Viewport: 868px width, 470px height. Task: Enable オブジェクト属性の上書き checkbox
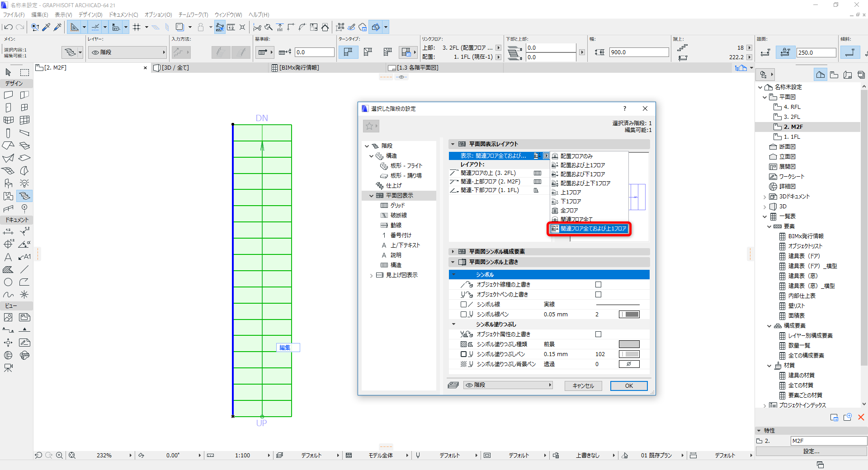tap(598, 334)
